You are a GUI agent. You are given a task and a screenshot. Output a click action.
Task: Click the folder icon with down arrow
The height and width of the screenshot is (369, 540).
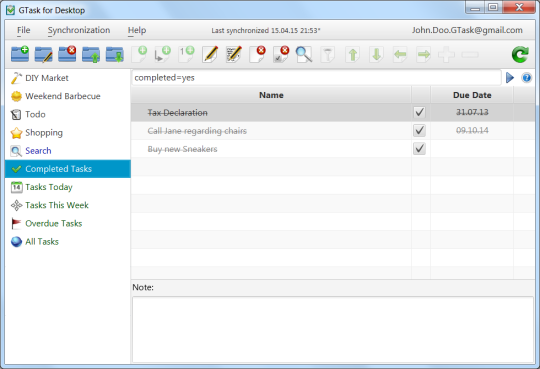115,54
